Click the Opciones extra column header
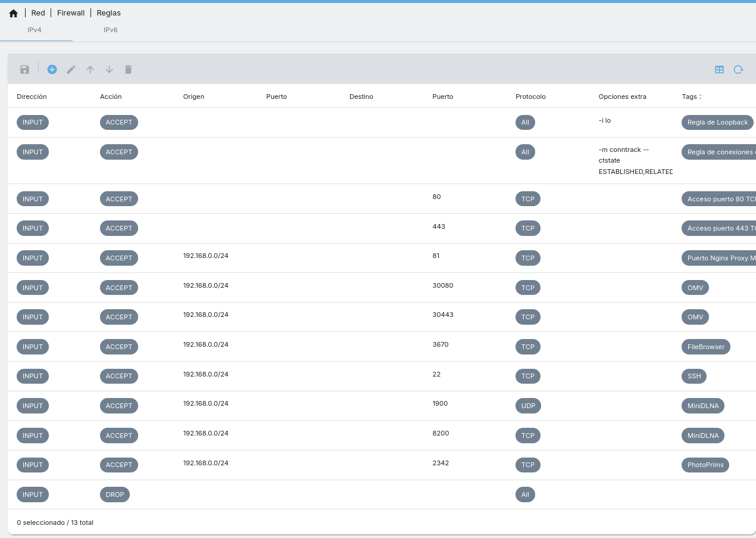Image resolution: width=756 pixels, height=538 pixels. 622,97
